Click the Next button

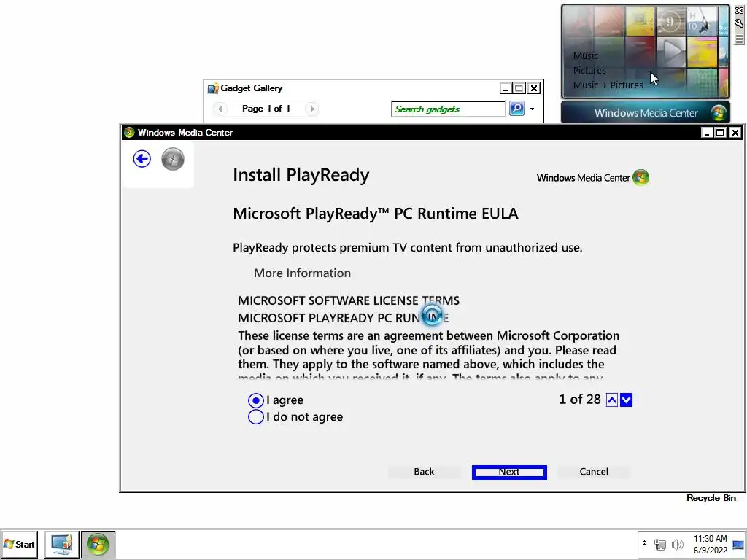click(509, 472)
